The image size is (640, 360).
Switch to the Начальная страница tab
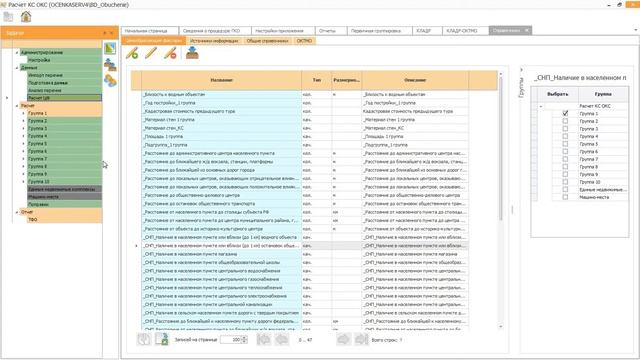149,31
